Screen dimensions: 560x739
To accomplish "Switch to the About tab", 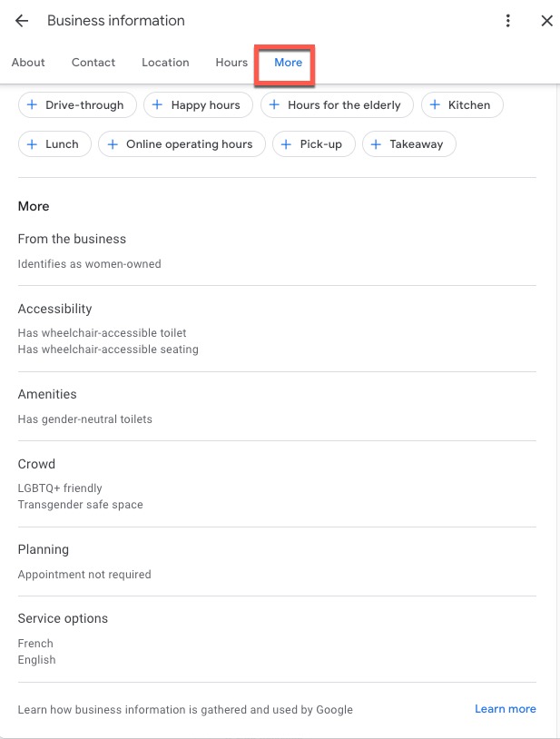I will click(x=27, y=62).
